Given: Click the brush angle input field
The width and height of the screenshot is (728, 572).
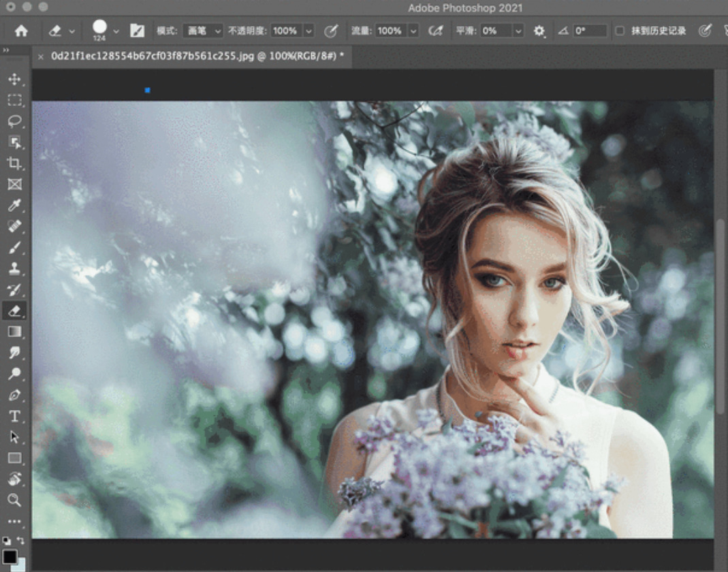Looking at the screenshot, I should [590, 31].
